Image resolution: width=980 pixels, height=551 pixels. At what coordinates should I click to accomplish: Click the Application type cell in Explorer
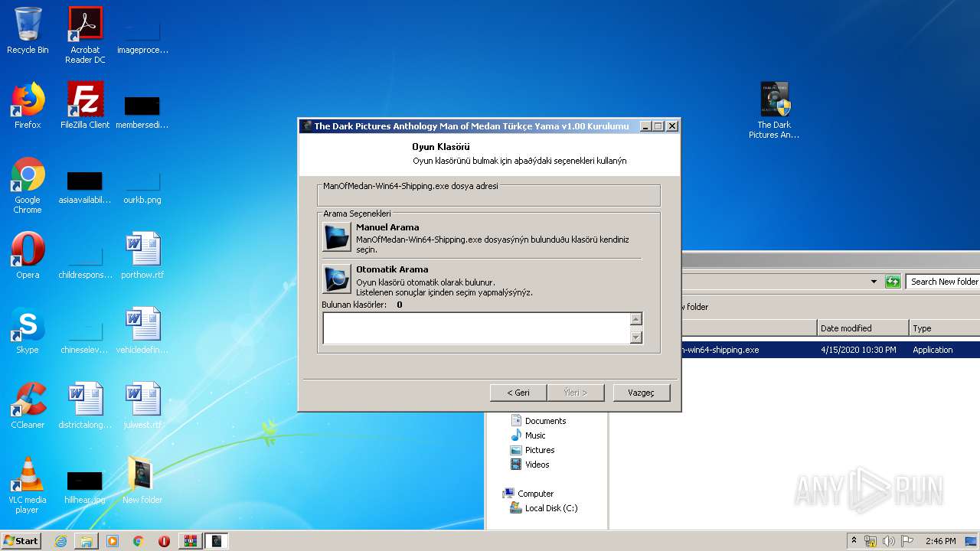[933, 350]
